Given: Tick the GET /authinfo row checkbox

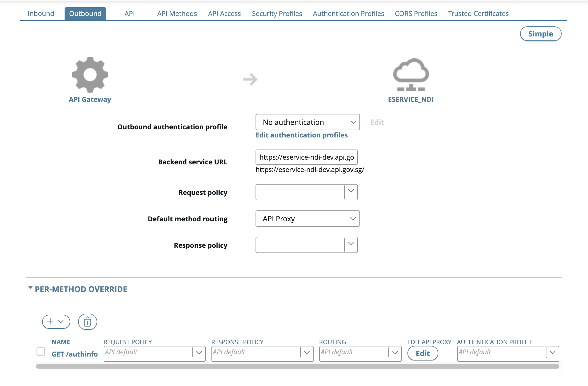Looking at the screenshot, I should click(x=41, y=351).
